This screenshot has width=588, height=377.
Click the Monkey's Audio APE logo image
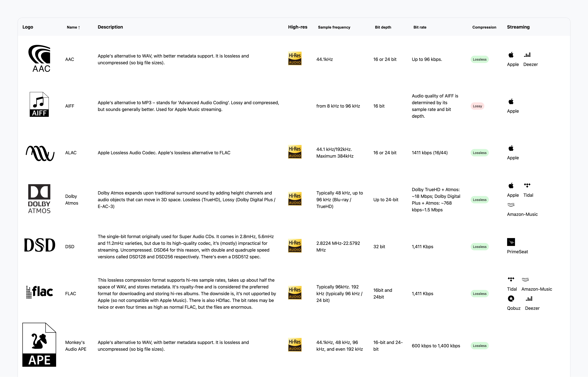click(x=39, y=345)
